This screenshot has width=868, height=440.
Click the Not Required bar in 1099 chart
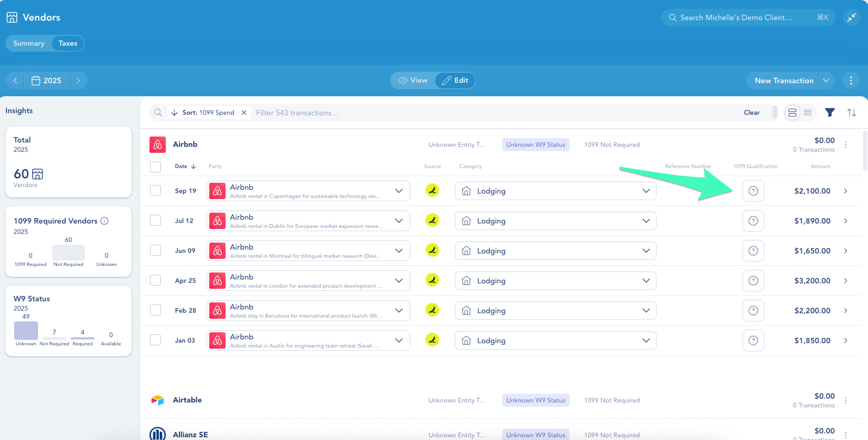point(68,252)
